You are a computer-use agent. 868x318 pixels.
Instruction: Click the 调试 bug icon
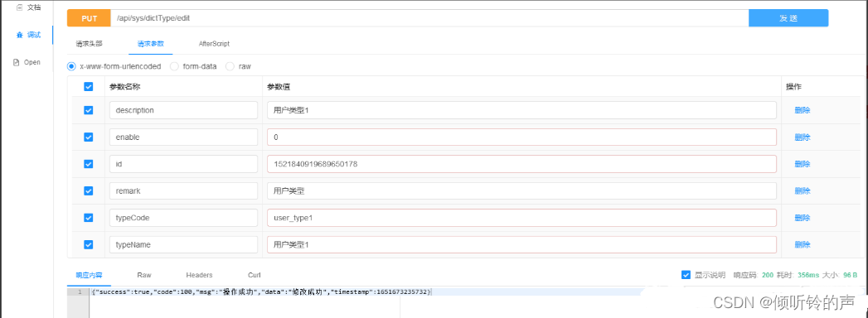19,35
